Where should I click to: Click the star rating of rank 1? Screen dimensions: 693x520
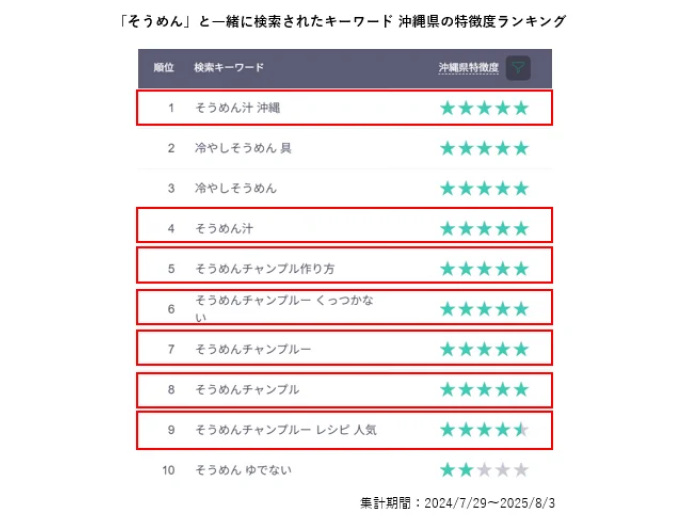pos(484,108)
